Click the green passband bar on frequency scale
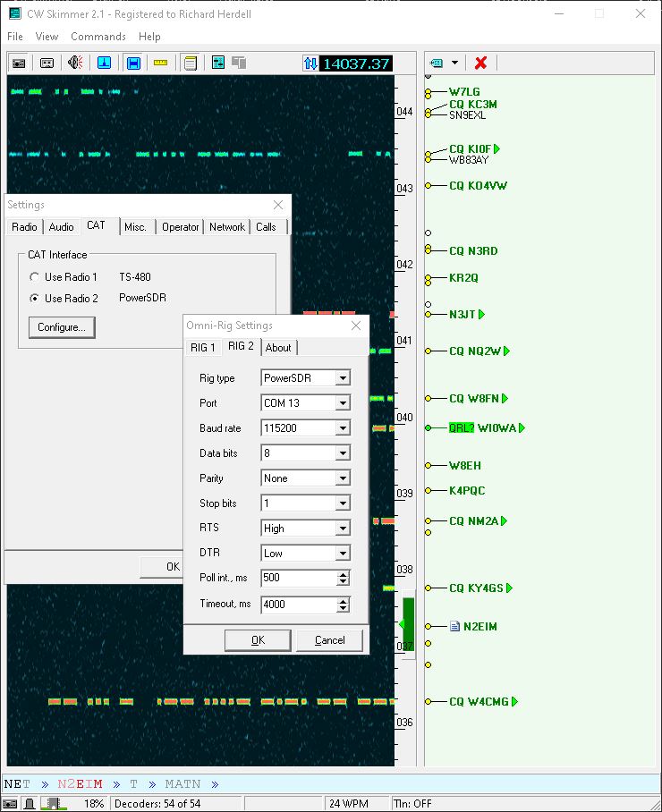The width and height of the screenshot is (662, 812). [x=409, y=624]
